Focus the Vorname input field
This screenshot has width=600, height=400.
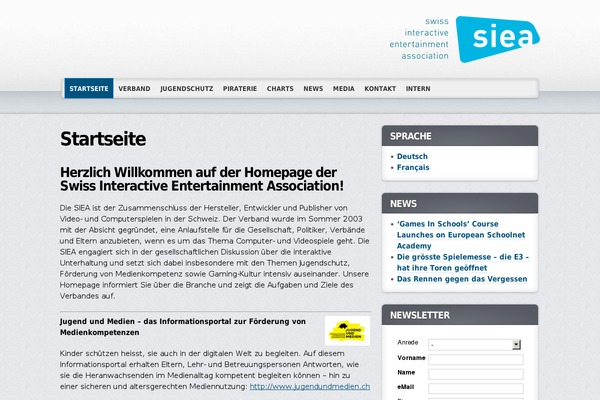coord(476,359)
